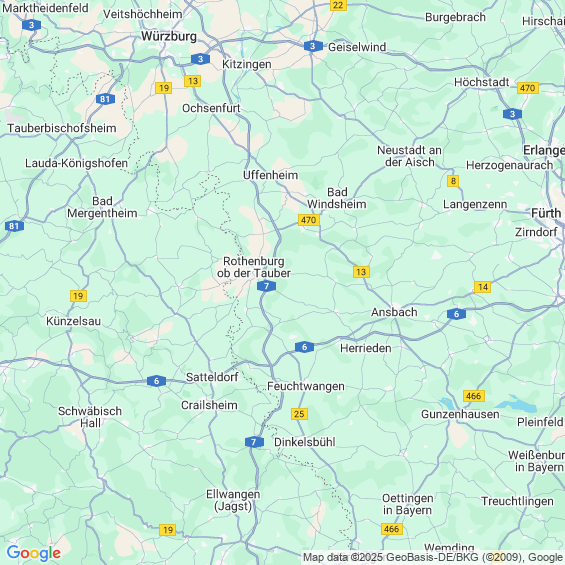Image resolution: width=565 pixels, height=565 pixels.
Task: Click the A81 shield near Tauberbischofsheim
Action: [105, 99]
